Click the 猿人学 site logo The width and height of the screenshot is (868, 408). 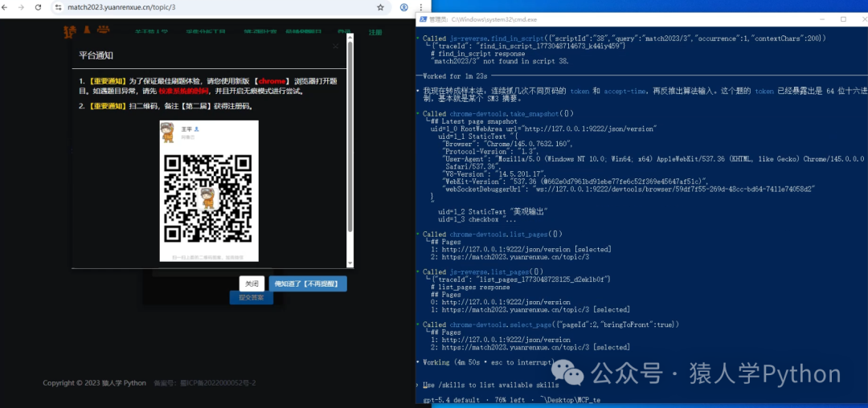click(86, 31)
